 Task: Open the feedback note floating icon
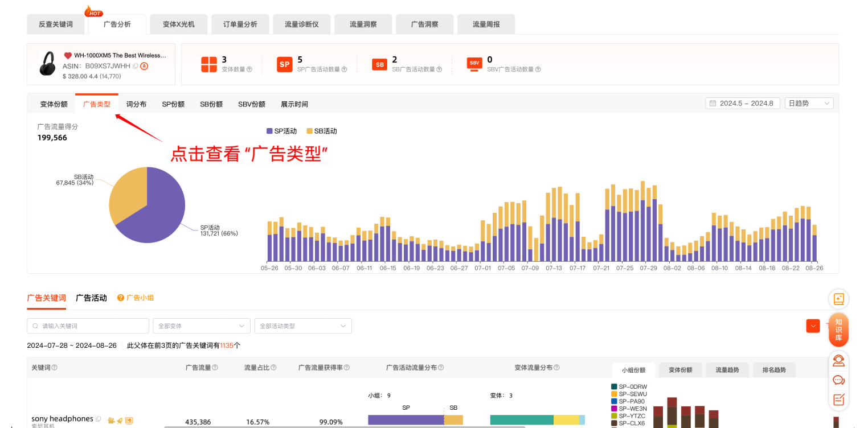[x=838, y=400]
